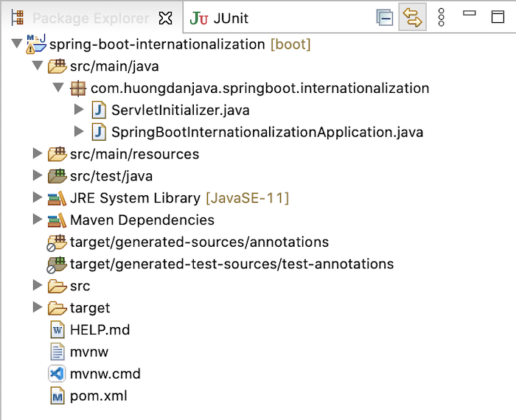Select src/test/java label
The width and height of the screenshot is (516, 420).
click(x=111, y=176)
